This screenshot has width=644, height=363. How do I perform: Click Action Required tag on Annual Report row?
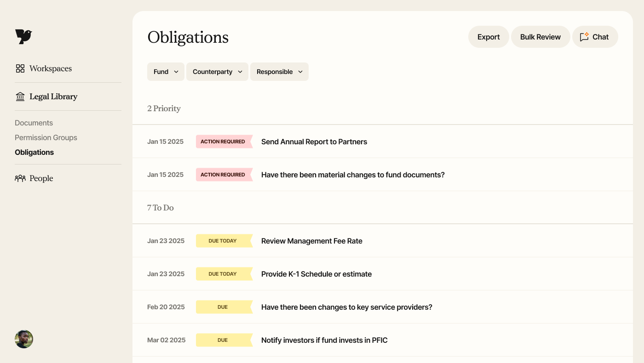pos(223,142)
